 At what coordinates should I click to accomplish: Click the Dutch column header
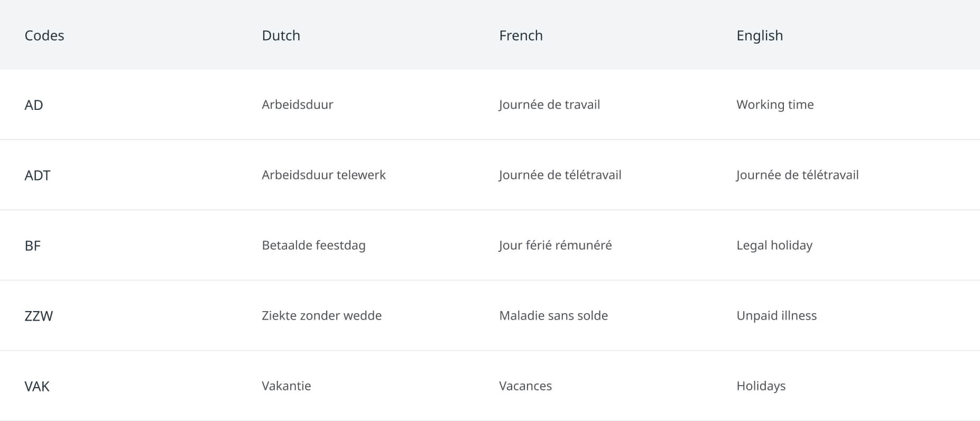tap(281, 35)
